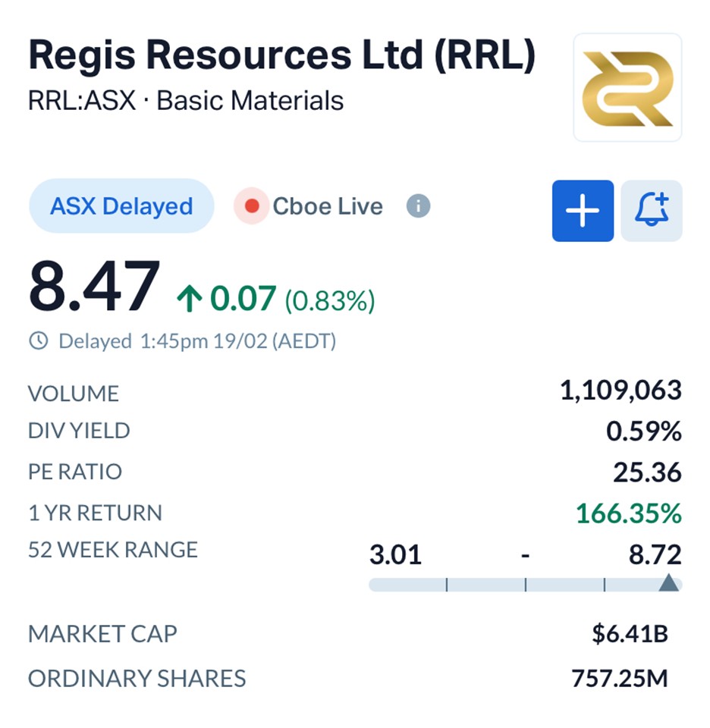Switch to ASX Delayed pricing

point(121,206)
